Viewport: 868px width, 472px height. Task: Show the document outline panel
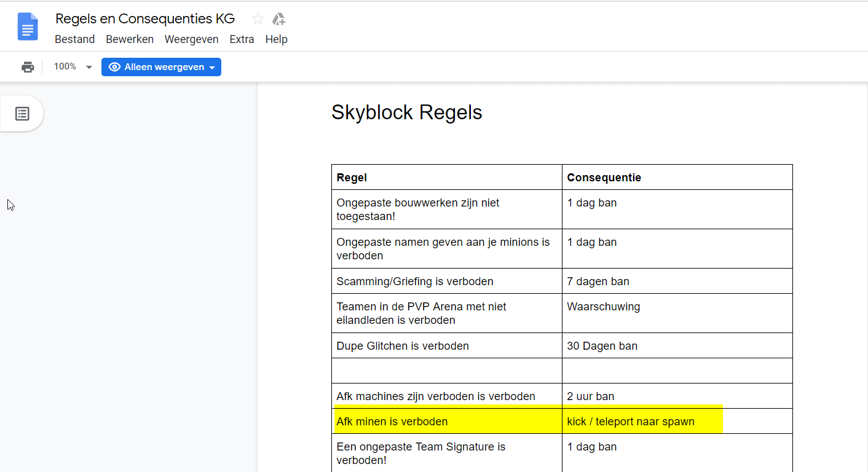(22, 114)
